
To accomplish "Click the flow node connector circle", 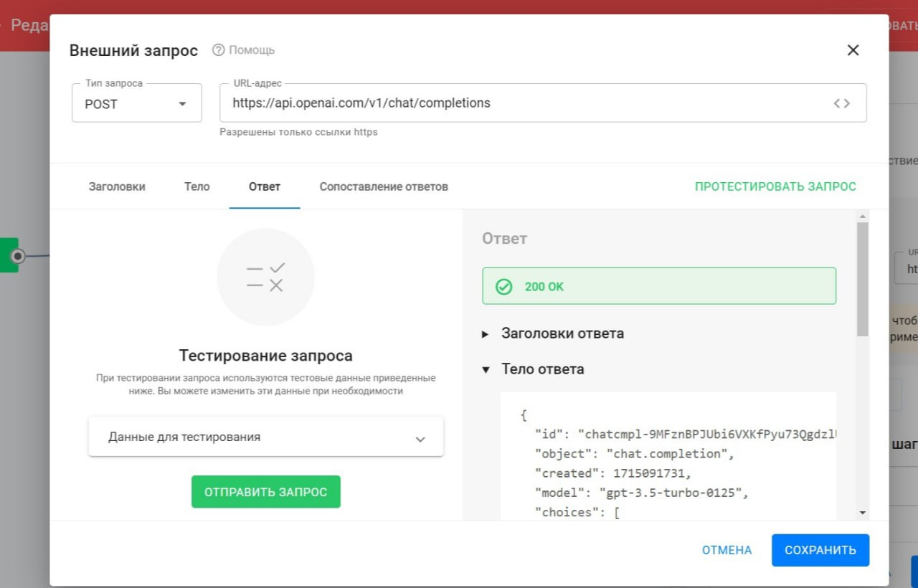I will coord(18,256).
